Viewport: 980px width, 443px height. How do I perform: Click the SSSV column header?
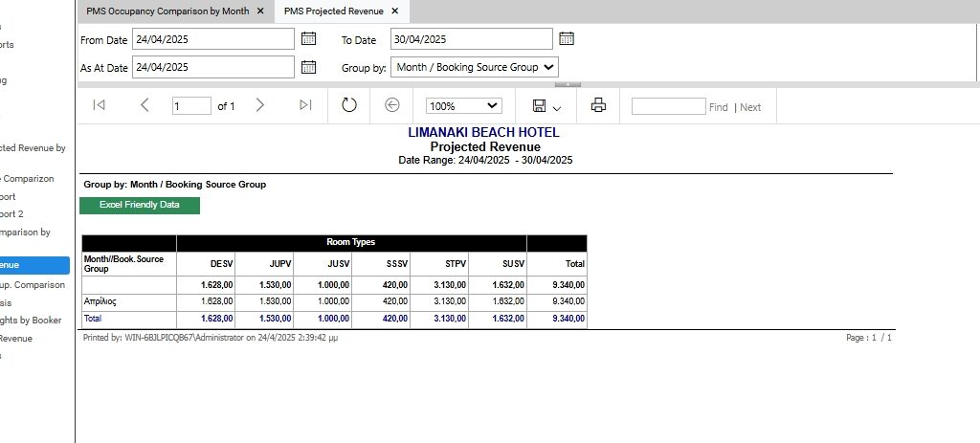click(x=381, y=264)
